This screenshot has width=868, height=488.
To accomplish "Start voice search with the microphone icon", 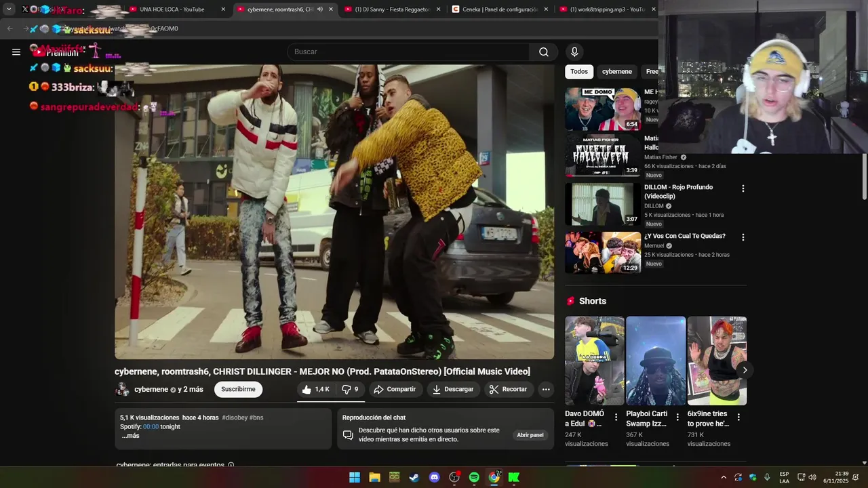I will (x=574, y=52).
